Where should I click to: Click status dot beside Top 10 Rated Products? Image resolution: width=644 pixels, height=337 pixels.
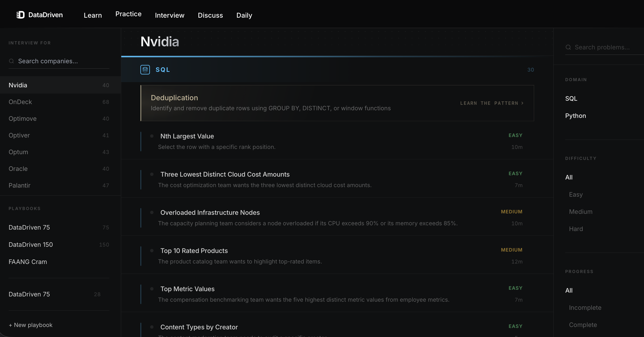coord(152,251)
